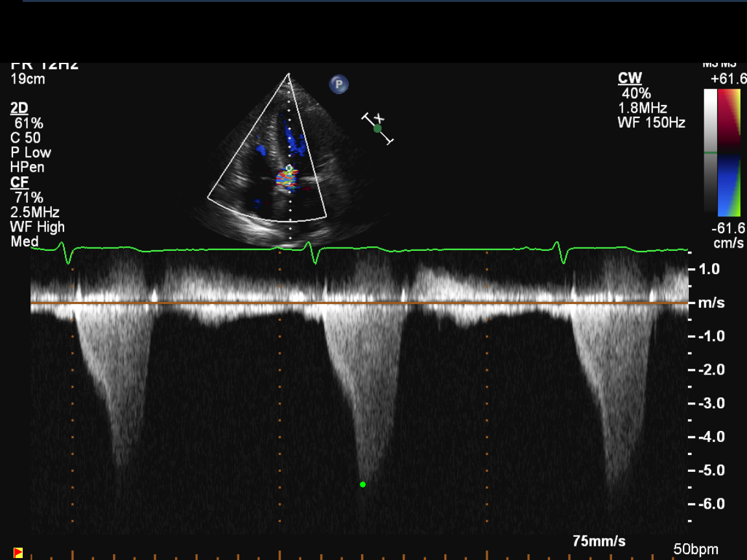Select the green caliper dot at peak velocity
Screen dimensions: 747x560
[x=362, y=484]
